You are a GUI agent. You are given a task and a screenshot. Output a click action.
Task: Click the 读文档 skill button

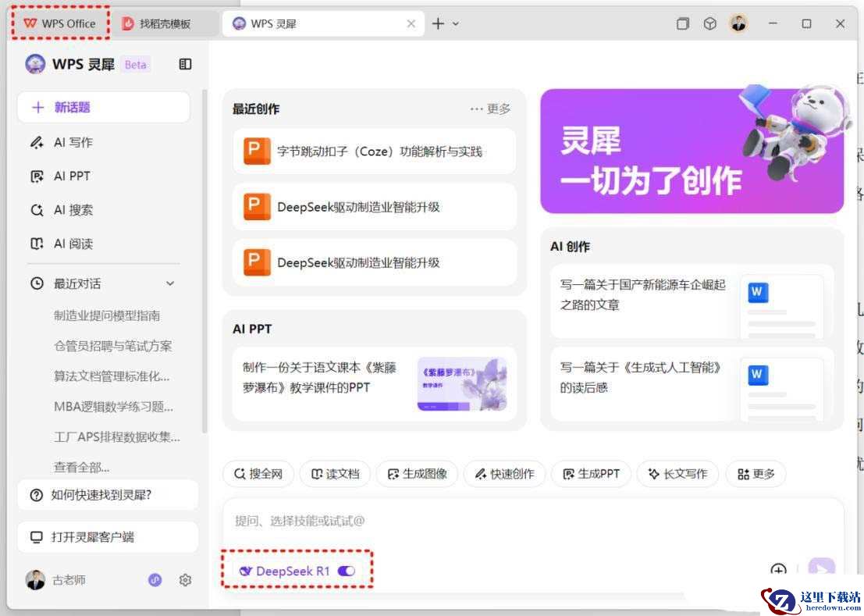click(335, 474)
